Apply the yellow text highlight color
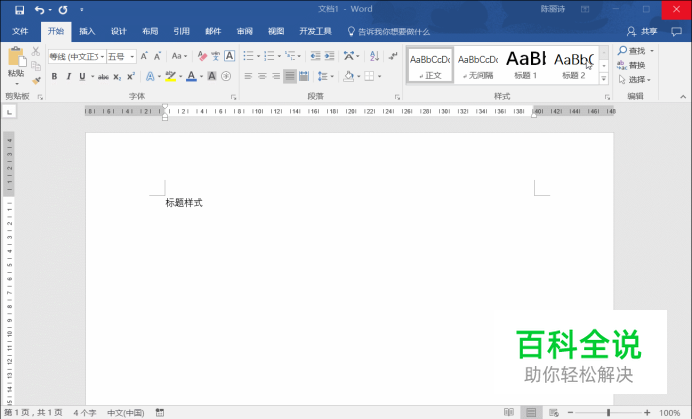 coord(170,76)
